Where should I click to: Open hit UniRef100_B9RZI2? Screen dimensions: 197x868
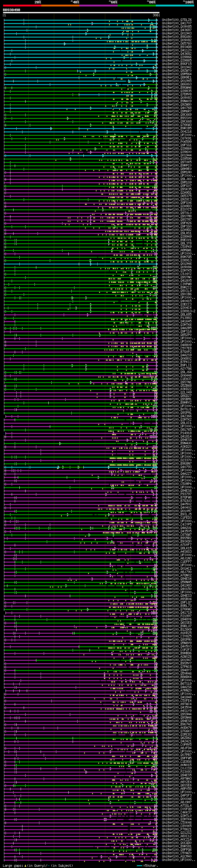coord(177,287)
